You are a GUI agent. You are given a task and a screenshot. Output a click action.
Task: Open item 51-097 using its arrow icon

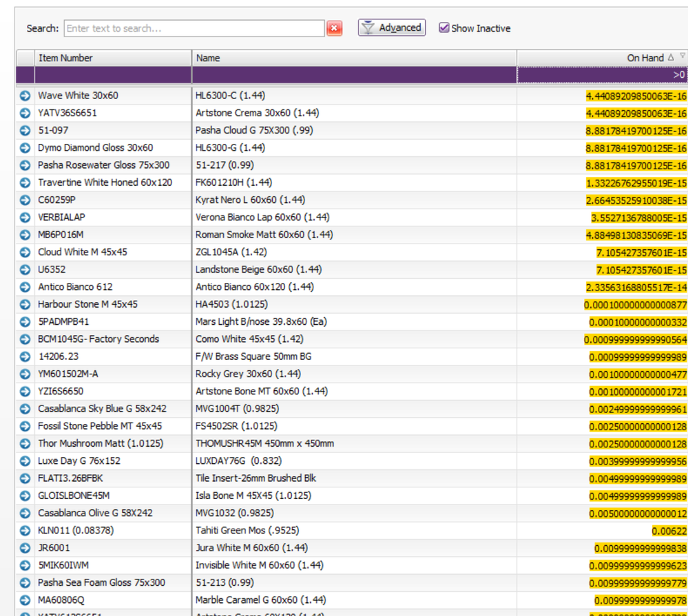pyautogui.click(x=25, y=130)
